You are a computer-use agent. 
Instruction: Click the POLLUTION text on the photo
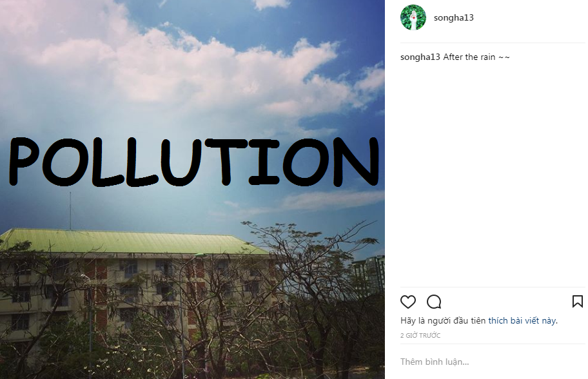(x=193, y=161)
